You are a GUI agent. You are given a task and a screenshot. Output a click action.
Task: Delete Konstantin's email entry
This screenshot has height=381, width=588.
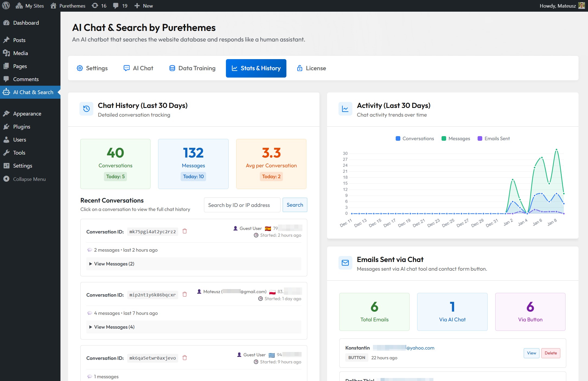tap(551, 353)
